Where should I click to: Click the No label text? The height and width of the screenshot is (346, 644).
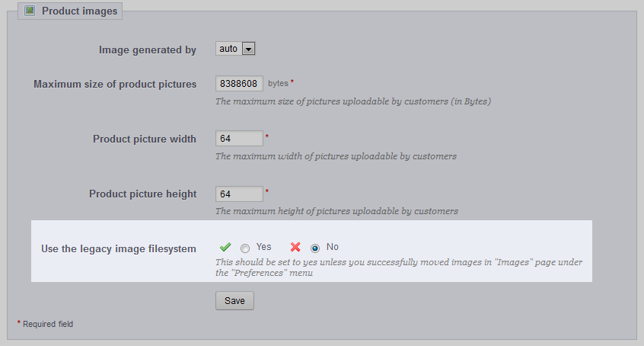[332, 247]
